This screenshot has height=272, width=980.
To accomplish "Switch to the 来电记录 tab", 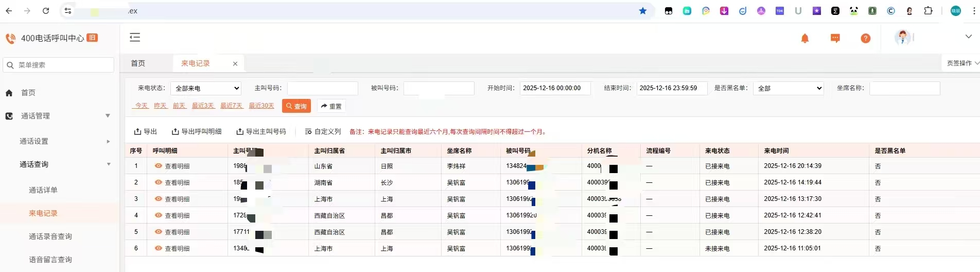I will (196, 63).
